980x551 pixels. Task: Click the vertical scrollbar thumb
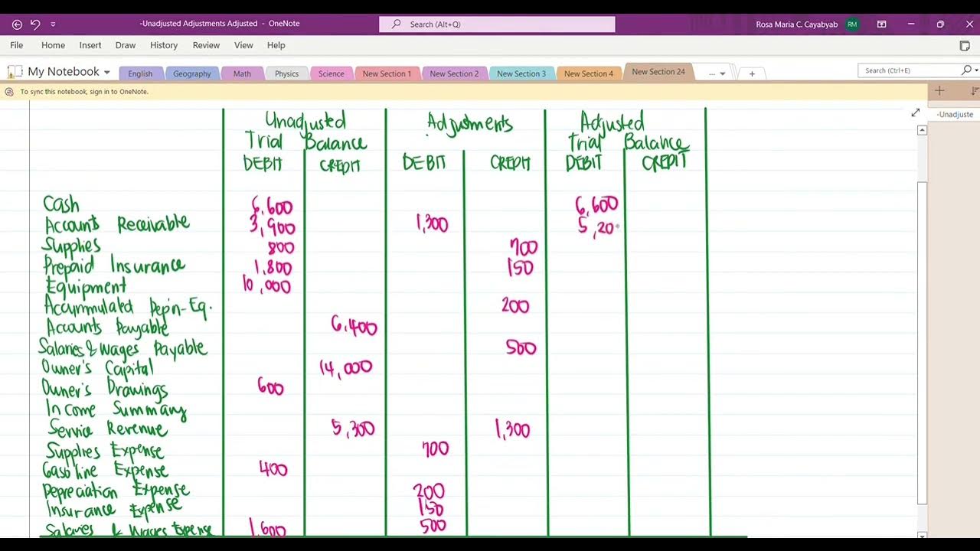[922, 343]
